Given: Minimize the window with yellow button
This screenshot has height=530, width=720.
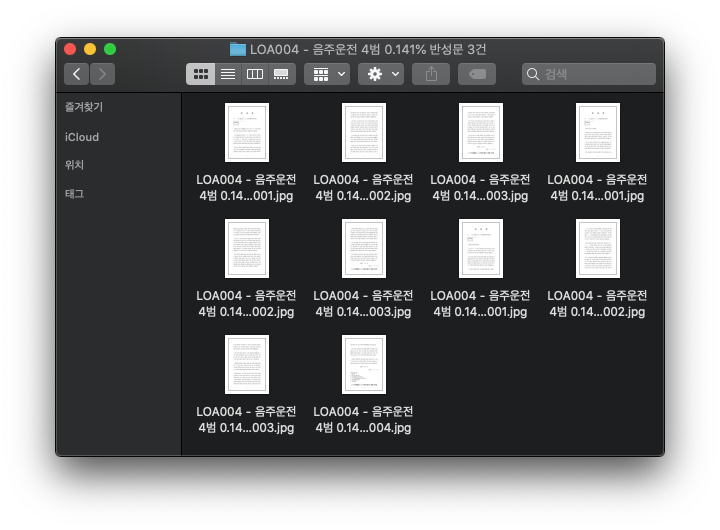Looking at the screenshot, I should (x=90, y=49).
